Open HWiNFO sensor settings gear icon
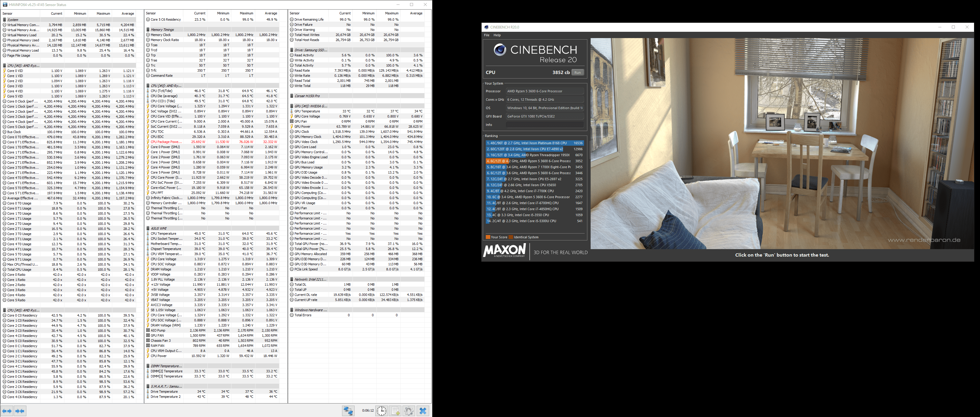Image resolution: width=980 pixels, height=417 pixels. pos(409,410)
